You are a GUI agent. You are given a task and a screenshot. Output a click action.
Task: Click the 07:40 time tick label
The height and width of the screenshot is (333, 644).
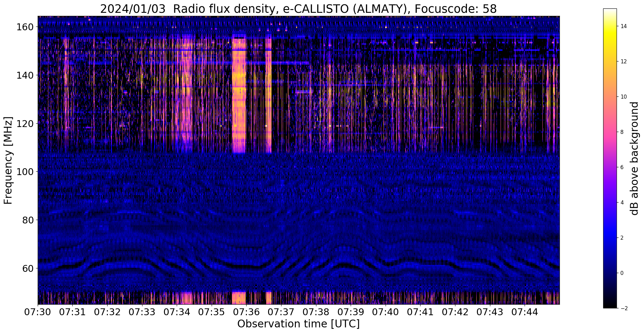click(x=386, y=312)
